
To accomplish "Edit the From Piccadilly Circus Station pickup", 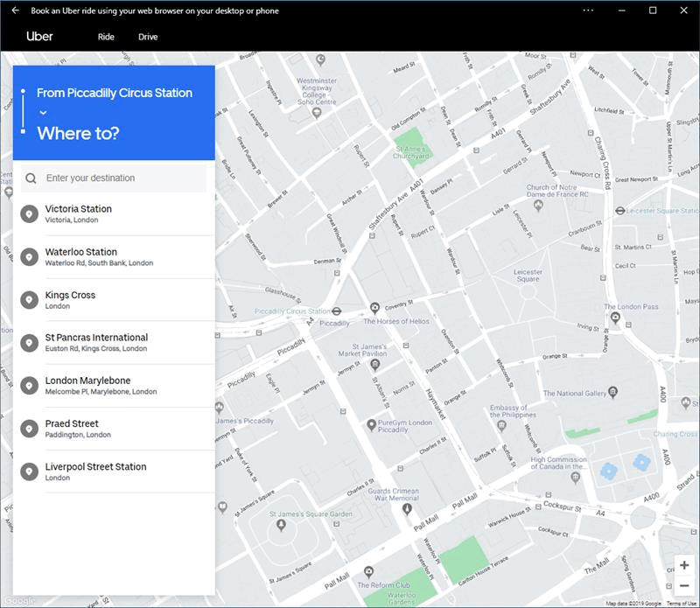I will [x=115, y=93].
